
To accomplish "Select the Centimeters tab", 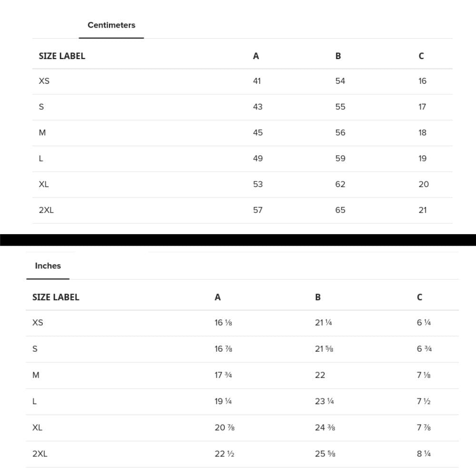I will [x=111, y=25].
